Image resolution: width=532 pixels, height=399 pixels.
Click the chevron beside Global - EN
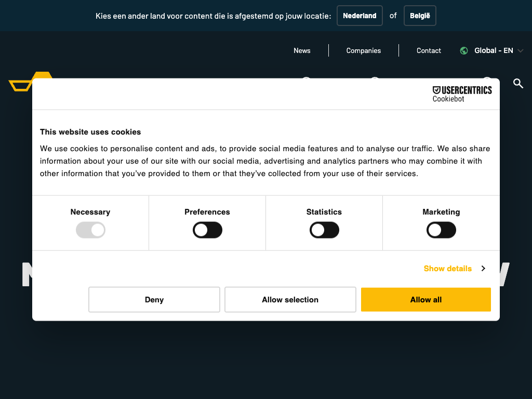point(521,50)
